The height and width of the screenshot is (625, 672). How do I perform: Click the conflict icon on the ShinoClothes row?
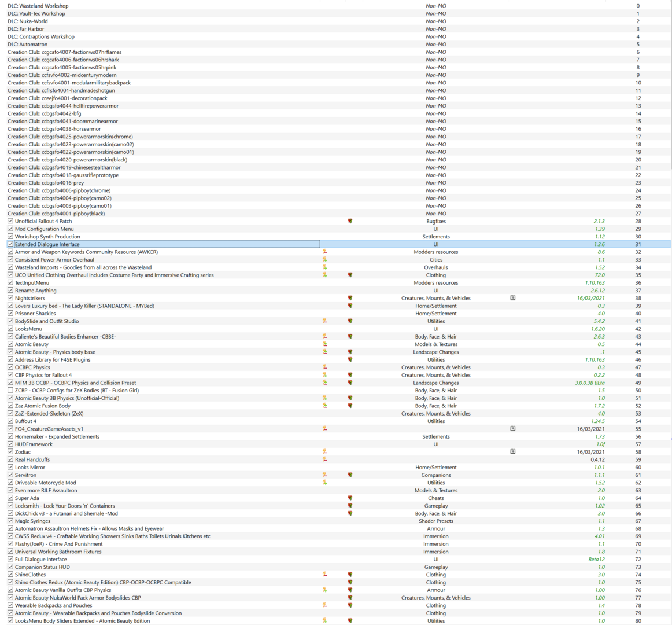[325, 575]
